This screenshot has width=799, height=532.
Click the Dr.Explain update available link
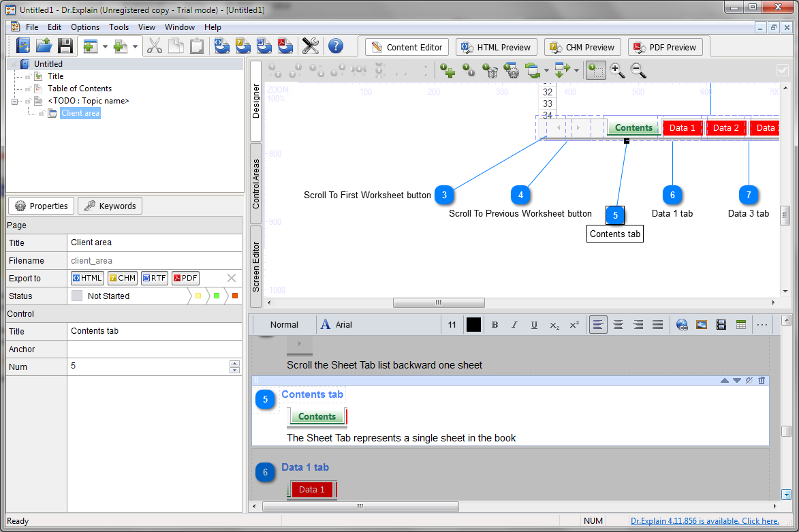(704, 521)
